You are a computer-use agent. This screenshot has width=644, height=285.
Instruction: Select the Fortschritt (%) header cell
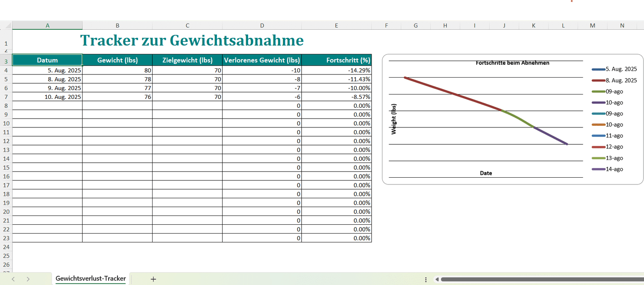point(336,60)
